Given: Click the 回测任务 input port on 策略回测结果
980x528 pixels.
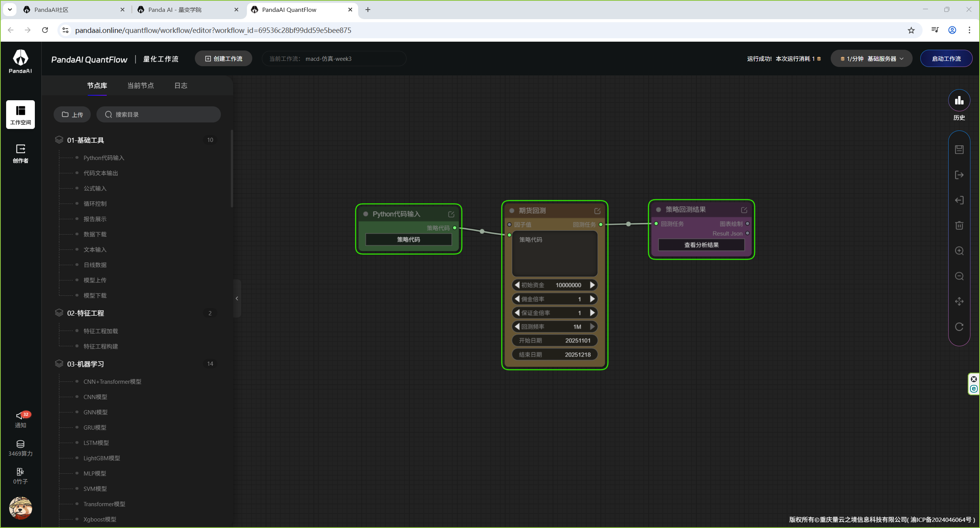Looking at the screenshot, I should click(x=656, y=223).
